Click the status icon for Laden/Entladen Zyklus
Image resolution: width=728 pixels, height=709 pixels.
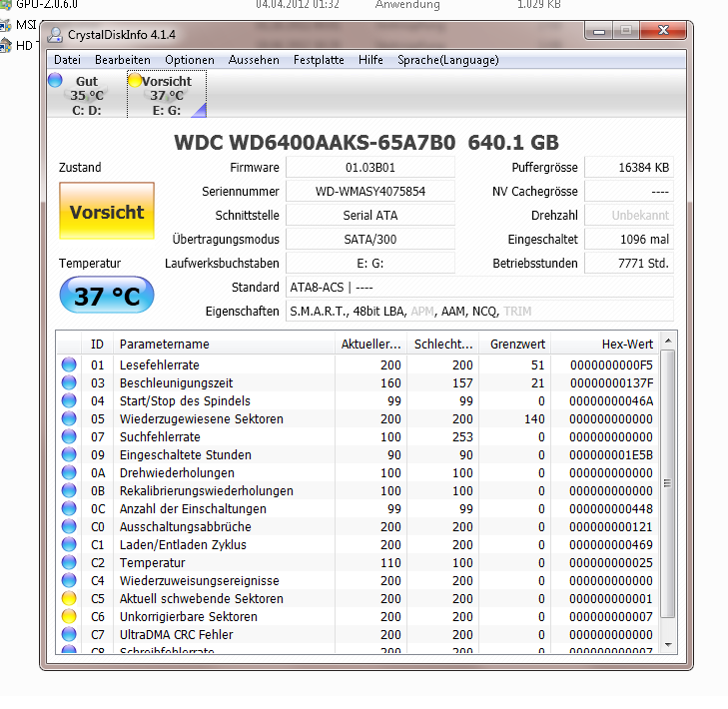point(69,544)
